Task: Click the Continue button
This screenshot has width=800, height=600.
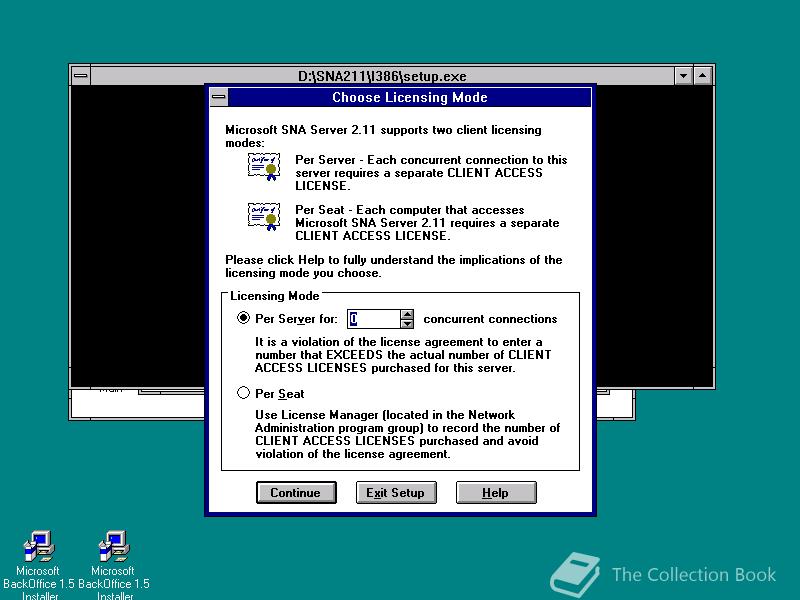Action: point(296,492)
